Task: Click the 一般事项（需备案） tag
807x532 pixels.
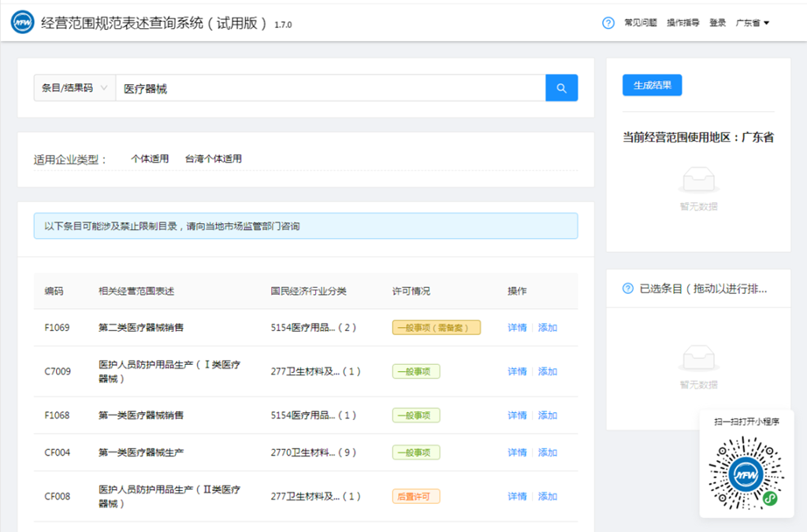Action: pyautogui.click(x=437, y=328)
